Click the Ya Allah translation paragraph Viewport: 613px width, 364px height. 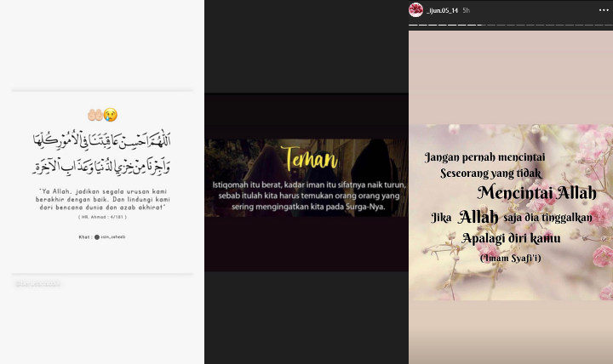click(x=102, y=199)
